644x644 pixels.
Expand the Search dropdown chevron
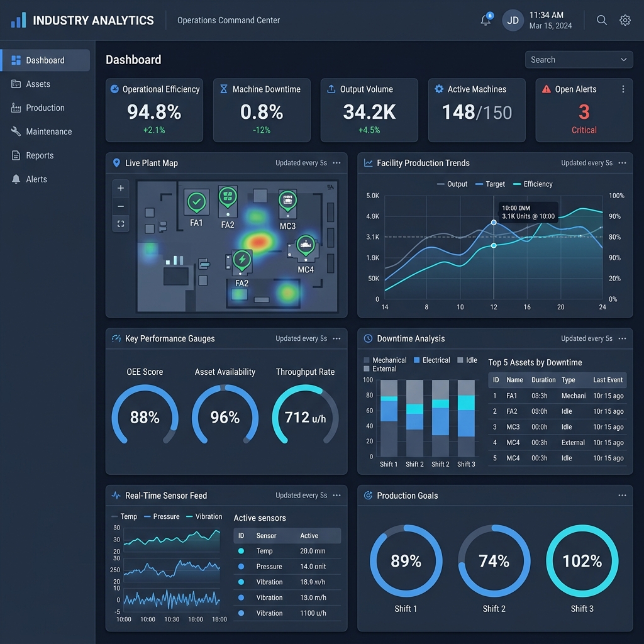623,60
